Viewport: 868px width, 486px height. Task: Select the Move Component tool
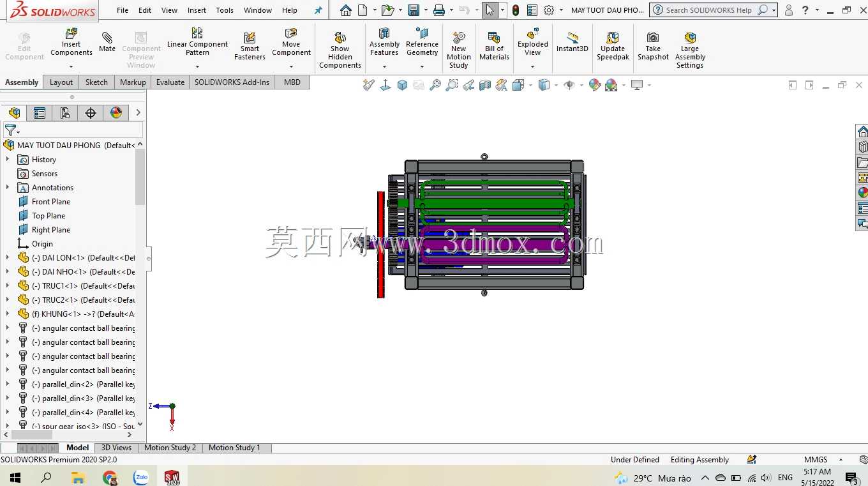coord(291,42)
